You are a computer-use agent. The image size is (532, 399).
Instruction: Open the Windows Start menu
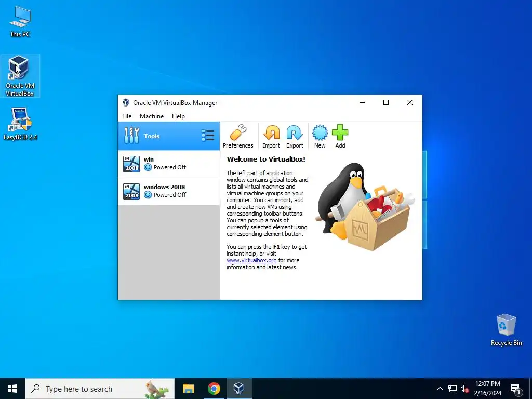[12, 389]
